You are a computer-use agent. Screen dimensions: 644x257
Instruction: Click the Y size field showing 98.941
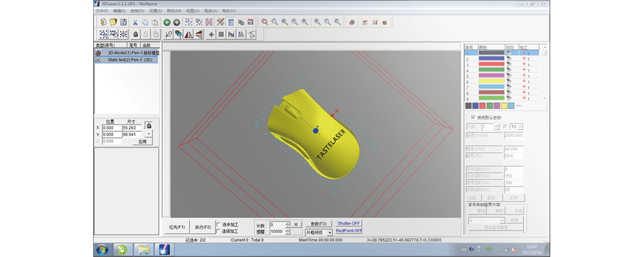[132, 134]
